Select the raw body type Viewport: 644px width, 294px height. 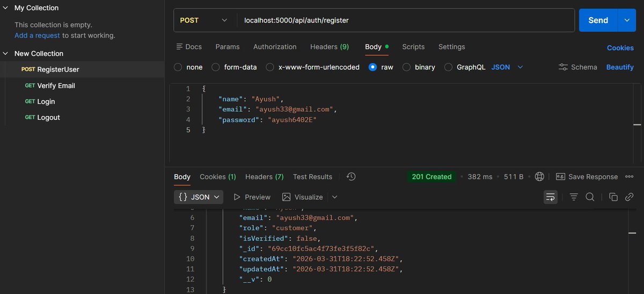372,67
